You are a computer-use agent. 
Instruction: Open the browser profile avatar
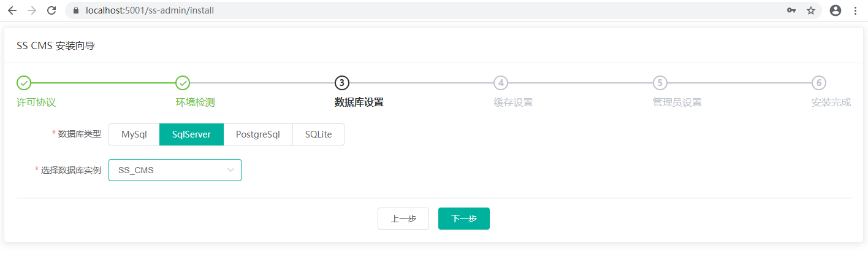(836, 10)
